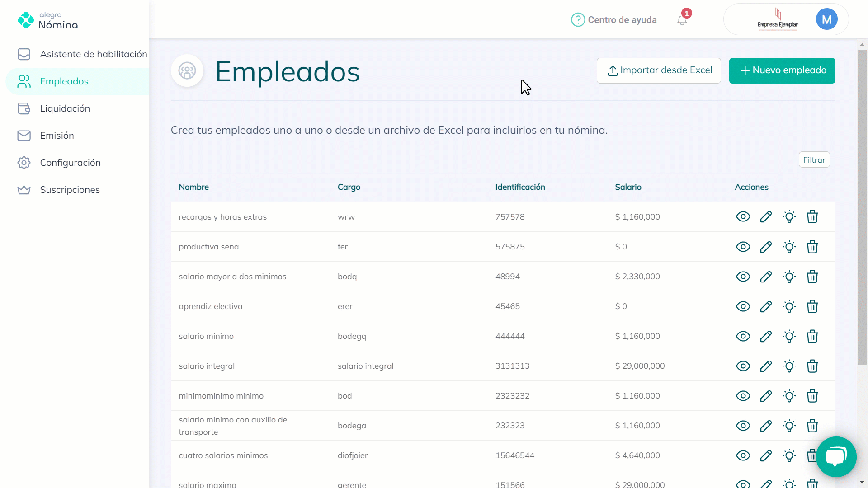
Task: Click Importar desde Excel button
Action: pyautogui.click(x=659, y=70)
